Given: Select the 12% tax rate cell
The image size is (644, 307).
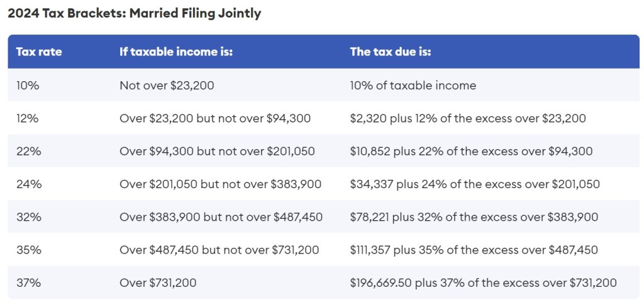Looking at the screenshot, I should pos(28,118).
